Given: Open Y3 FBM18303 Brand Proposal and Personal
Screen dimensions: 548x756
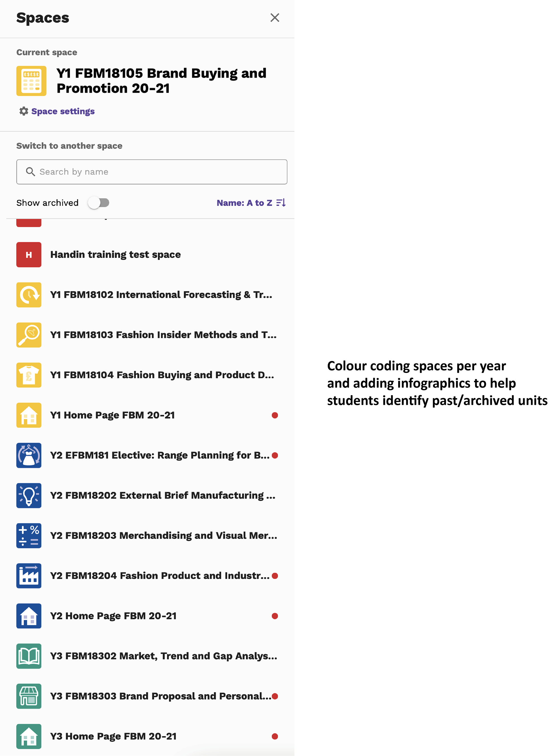Looking at the screenshot, I should (161, 696).
